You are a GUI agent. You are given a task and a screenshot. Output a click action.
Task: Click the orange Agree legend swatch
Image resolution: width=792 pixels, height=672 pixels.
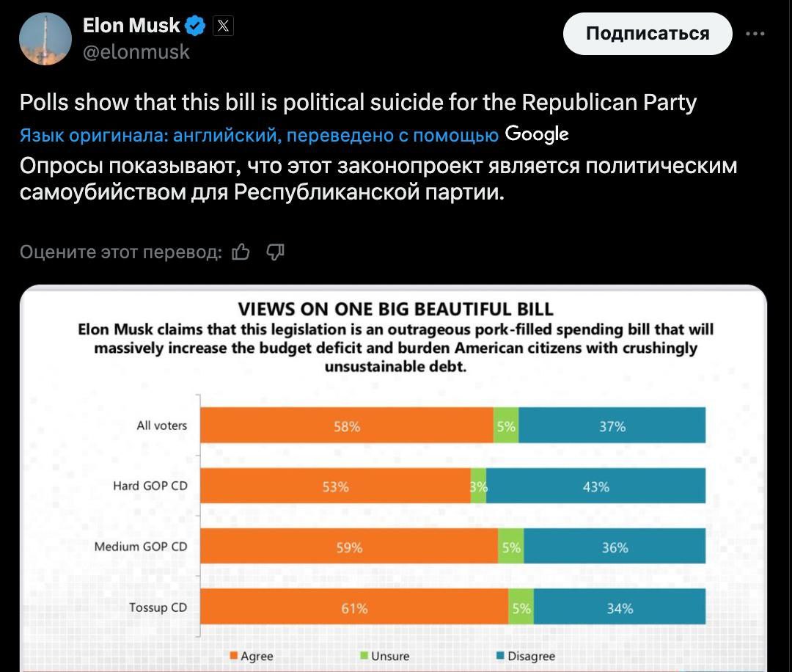point(234,657)
